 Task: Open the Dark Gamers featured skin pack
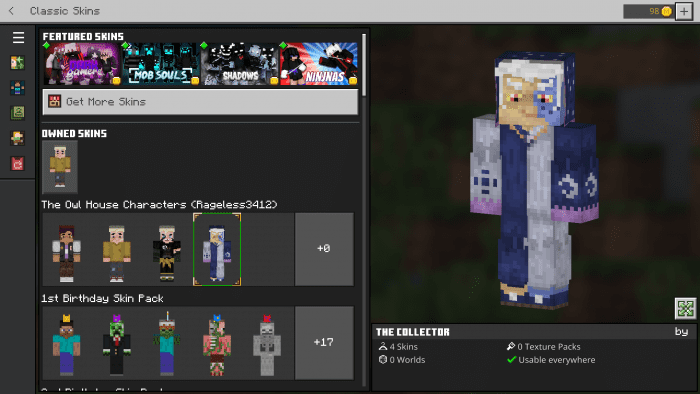coord(83,64)
